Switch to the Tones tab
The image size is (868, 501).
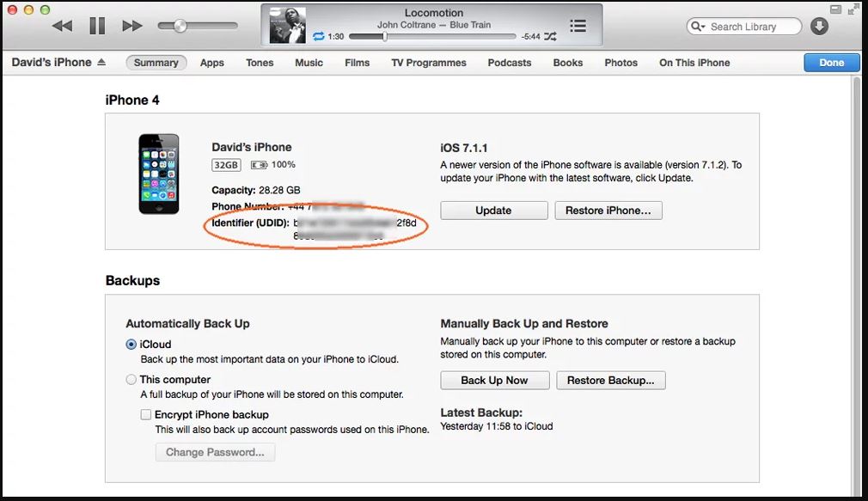pyautogui.click(x=260, y=63)
